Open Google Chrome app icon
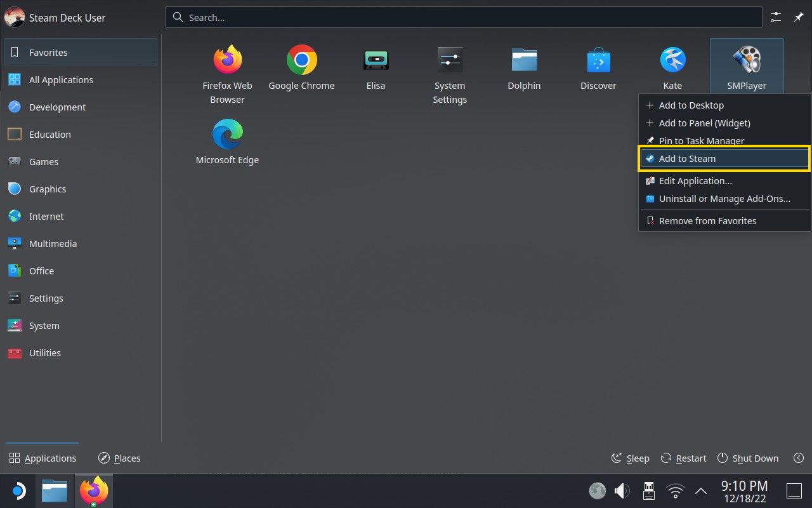This screenshot has height=508, width=812. click(x=301, y=60)
